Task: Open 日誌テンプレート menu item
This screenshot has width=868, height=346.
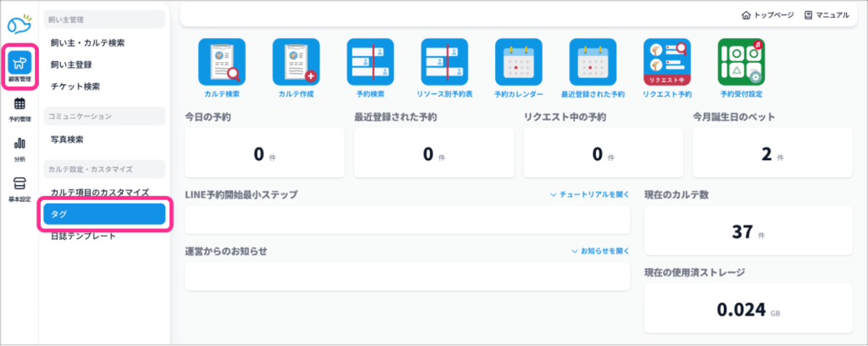Action: click(x=83, y=236)
